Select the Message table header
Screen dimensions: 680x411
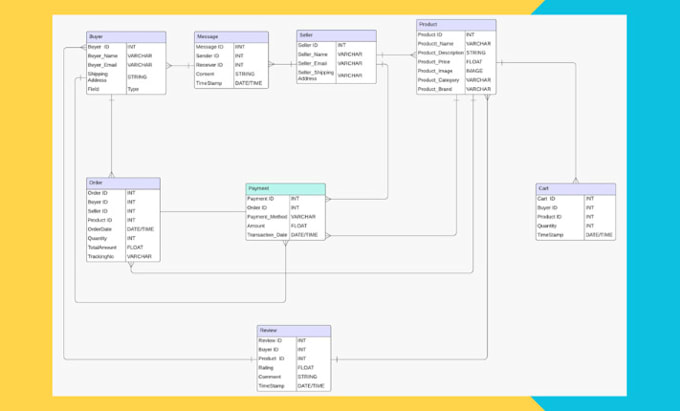231,37
